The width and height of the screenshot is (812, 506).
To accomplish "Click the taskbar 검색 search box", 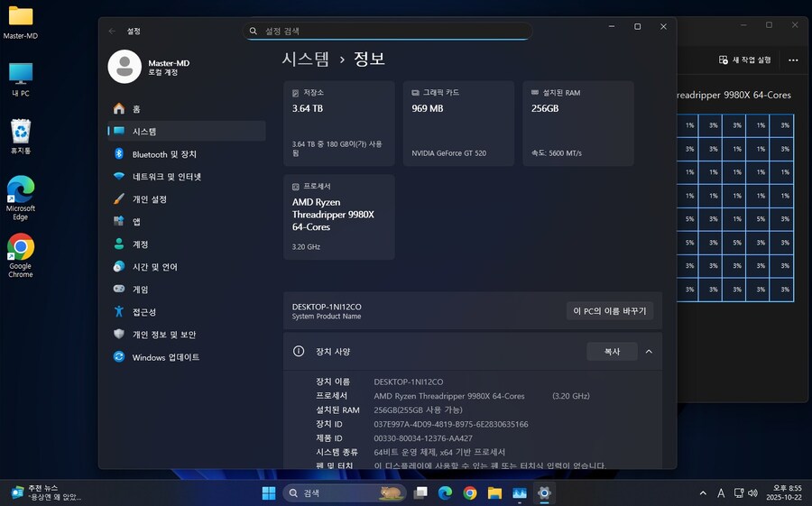I will click(345, 493).
